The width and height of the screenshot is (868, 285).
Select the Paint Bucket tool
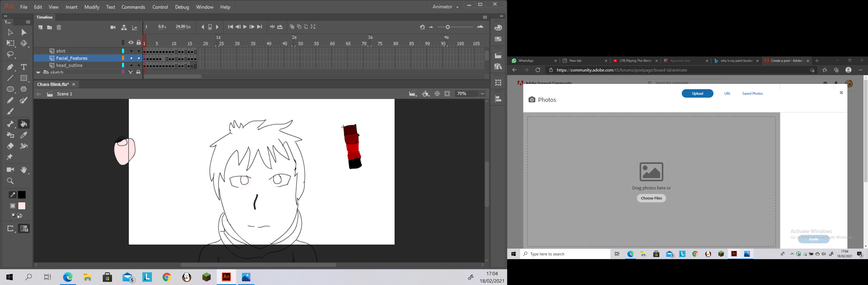coord(24,124)
